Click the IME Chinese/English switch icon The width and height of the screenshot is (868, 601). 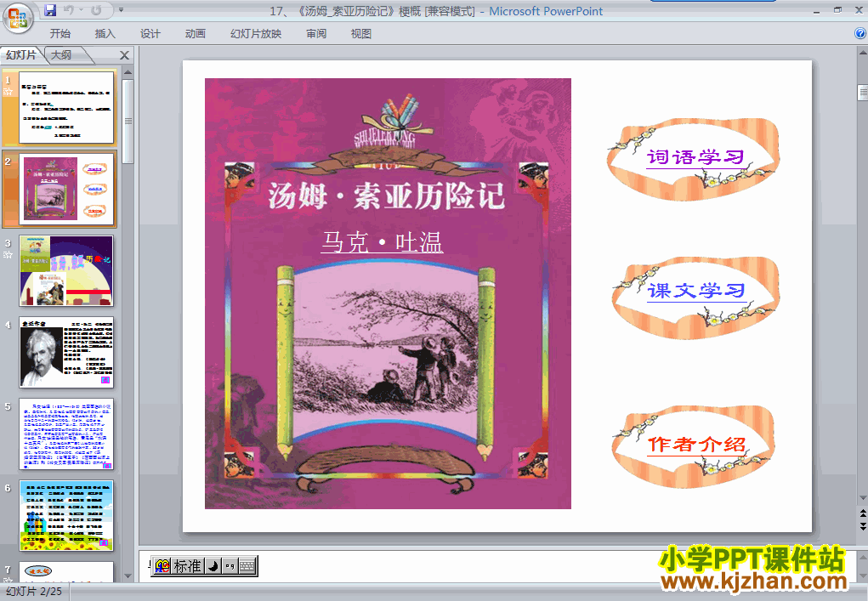coord(162,566)
